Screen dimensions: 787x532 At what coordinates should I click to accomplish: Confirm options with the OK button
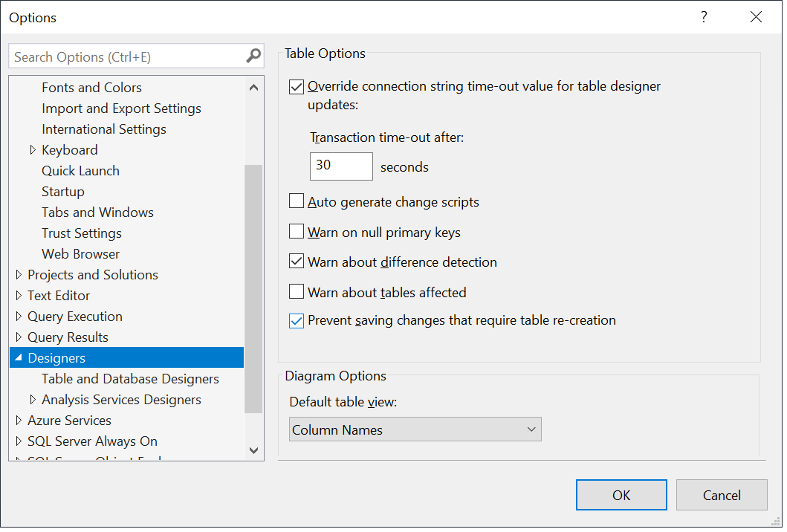click(621, 495)
